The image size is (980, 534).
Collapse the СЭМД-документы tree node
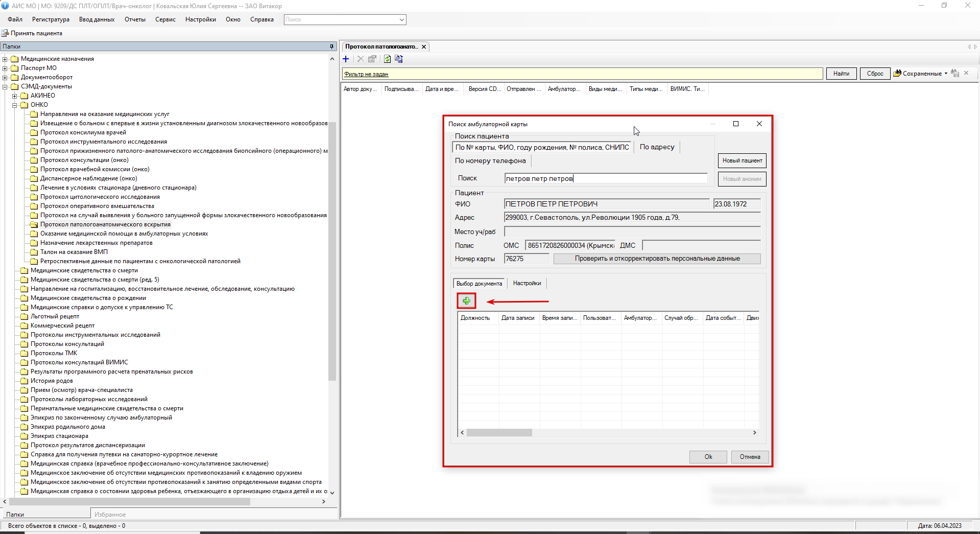tap(5, 87)
